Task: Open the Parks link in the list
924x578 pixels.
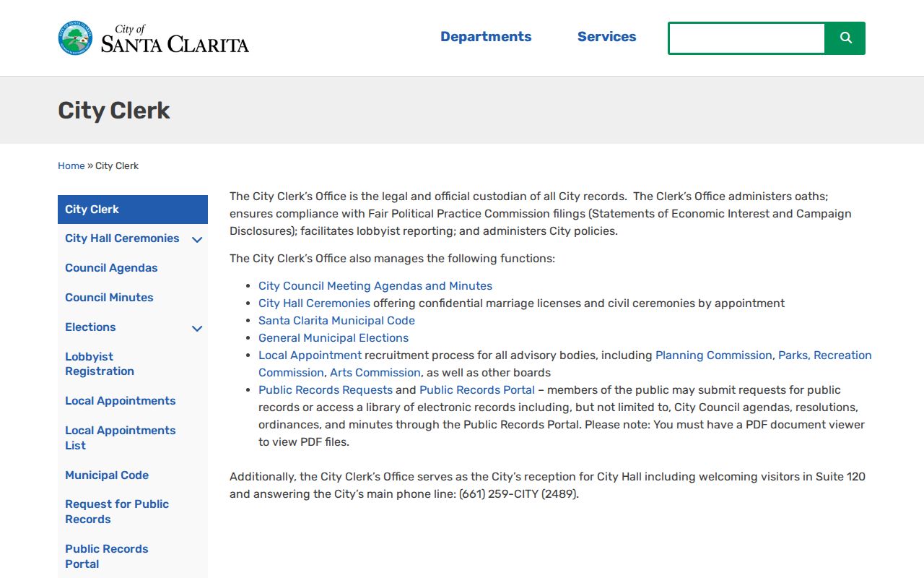Action: coord(793,355)
